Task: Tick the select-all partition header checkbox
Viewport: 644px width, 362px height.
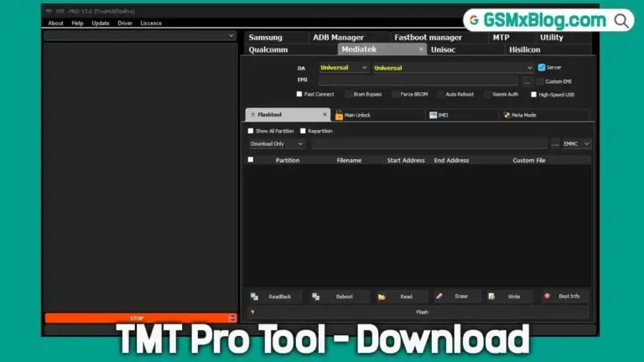Action: point(251,160)
